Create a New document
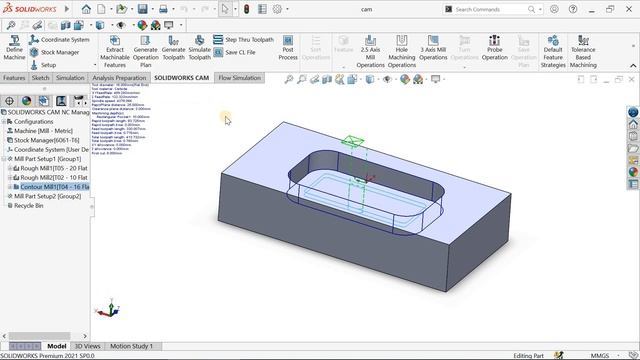 101,9
